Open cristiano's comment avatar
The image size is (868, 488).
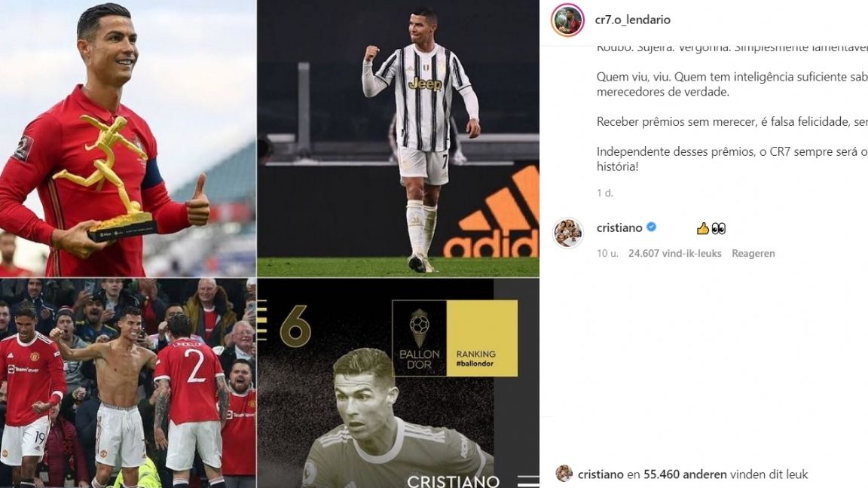tap(568, 233)
